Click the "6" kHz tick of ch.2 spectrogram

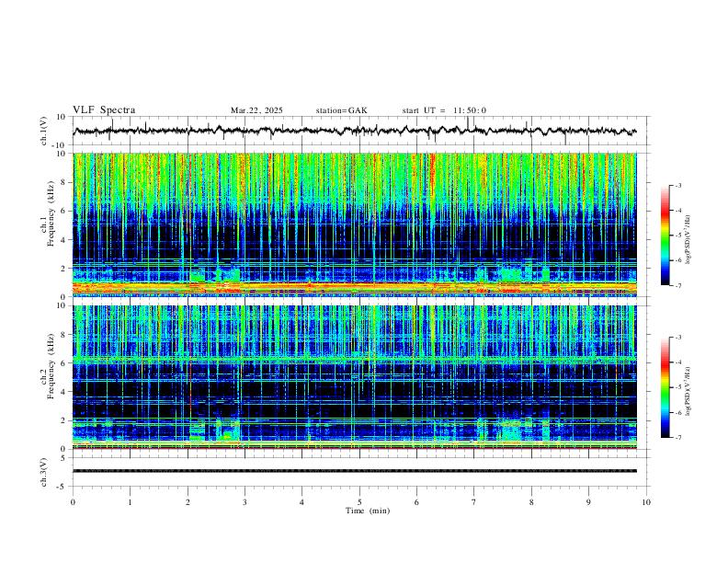tap(63, 363)
